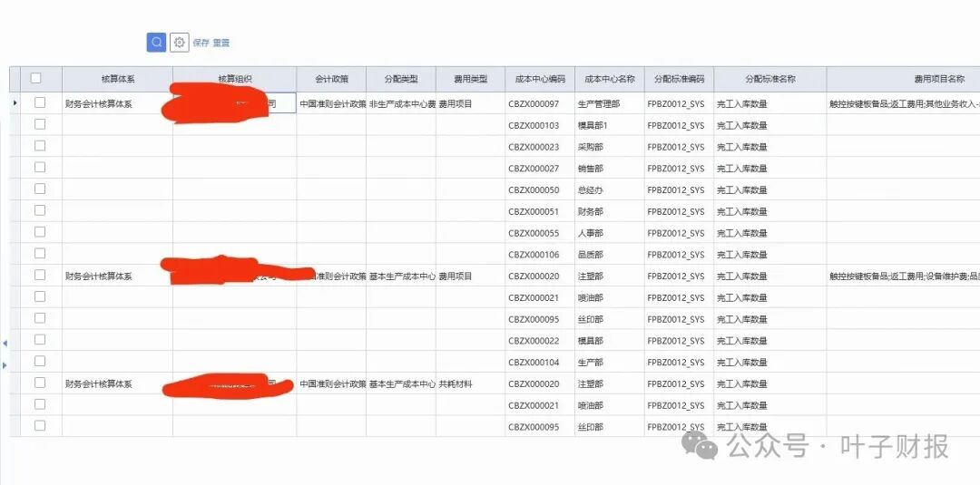The width and height of the screenshot is (980, 485).
Task: Select checkbox on CBZX000050 总经办 row
Action: click(40, 189)
